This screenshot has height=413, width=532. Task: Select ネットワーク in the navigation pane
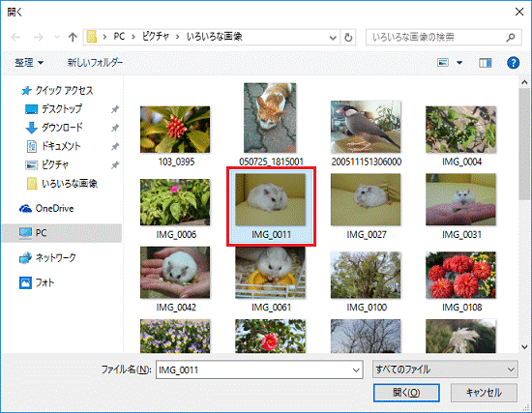point(47,258)
